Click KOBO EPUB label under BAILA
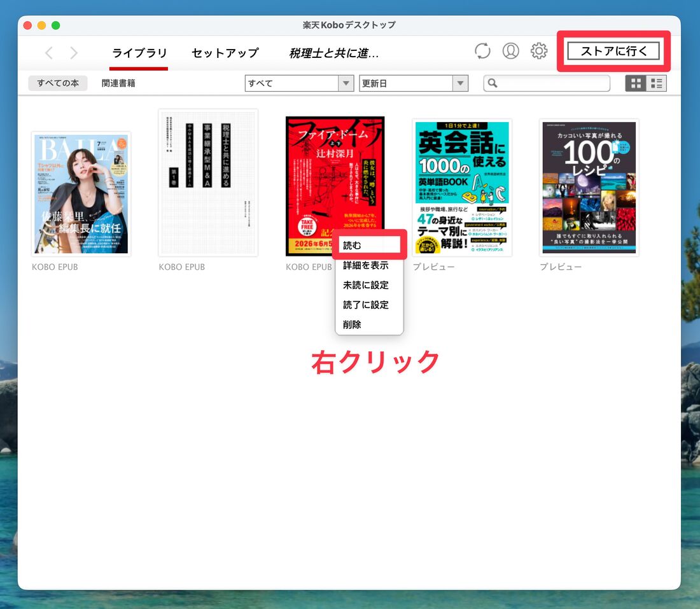The width and height of the screenshot is (700, 609). click(55, 267)
